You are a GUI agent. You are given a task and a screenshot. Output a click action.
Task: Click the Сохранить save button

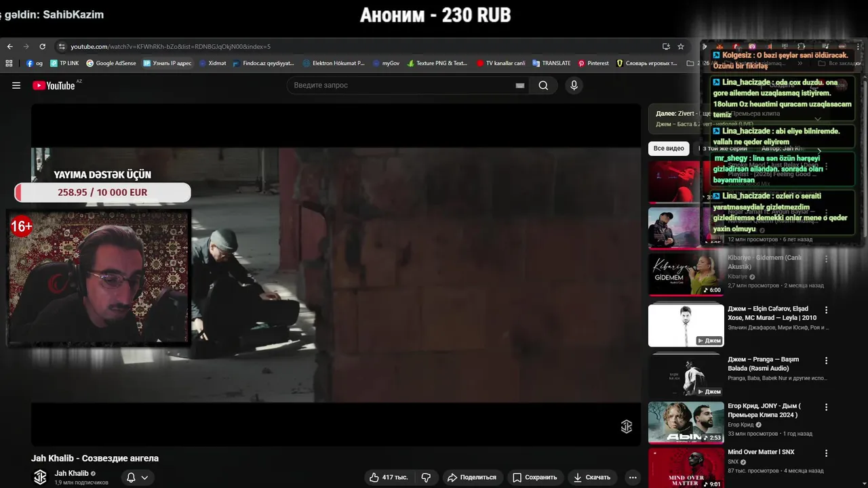[535, 478]
